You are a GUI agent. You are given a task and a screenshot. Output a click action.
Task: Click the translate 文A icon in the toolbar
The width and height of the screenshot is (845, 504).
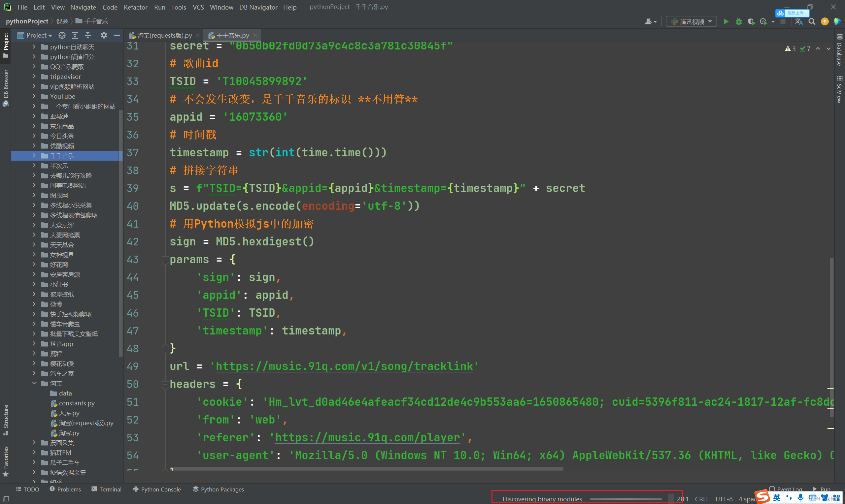[799, 21]
